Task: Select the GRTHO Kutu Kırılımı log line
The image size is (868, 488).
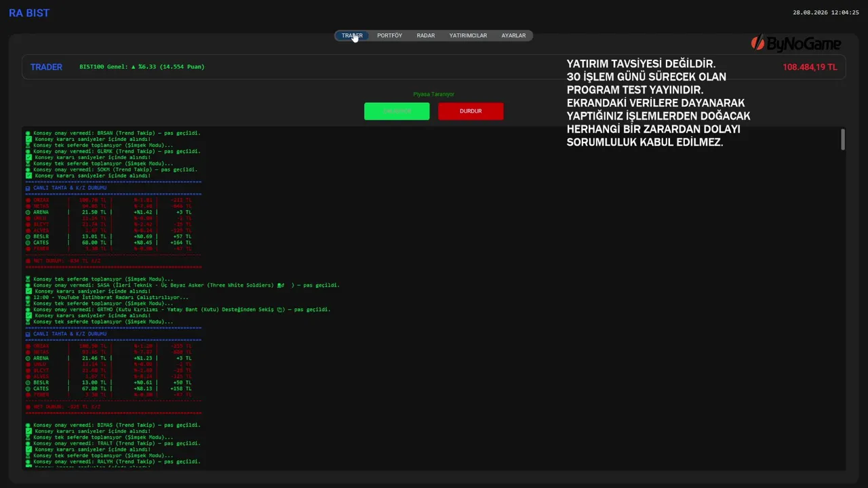Action: 178,309
